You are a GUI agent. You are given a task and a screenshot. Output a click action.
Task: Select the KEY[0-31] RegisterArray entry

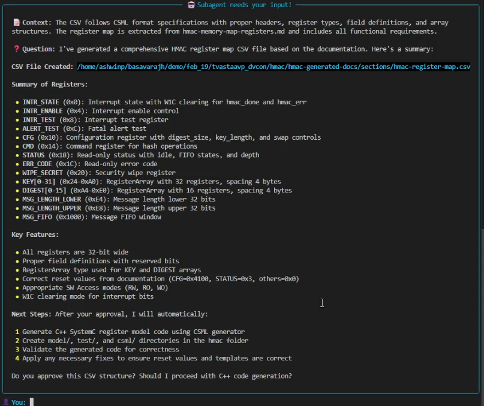tap(151, 182)
